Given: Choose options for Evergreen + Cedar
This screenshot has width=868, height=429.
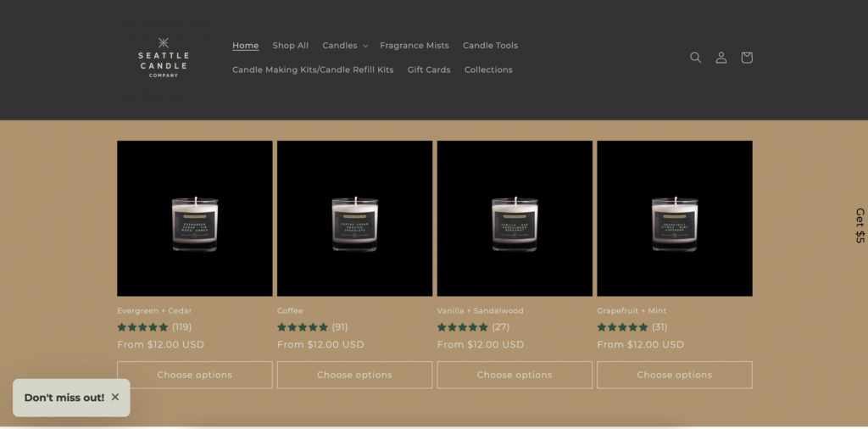Looking at the screenshot, I should pyautogui.click(x=195, y=375).
